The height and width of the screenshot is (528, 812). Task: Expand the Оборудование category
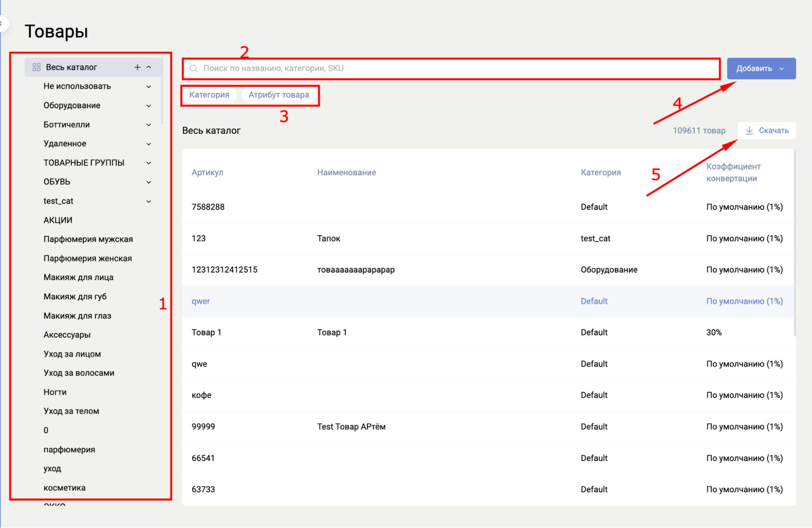[x=149, y=106]
